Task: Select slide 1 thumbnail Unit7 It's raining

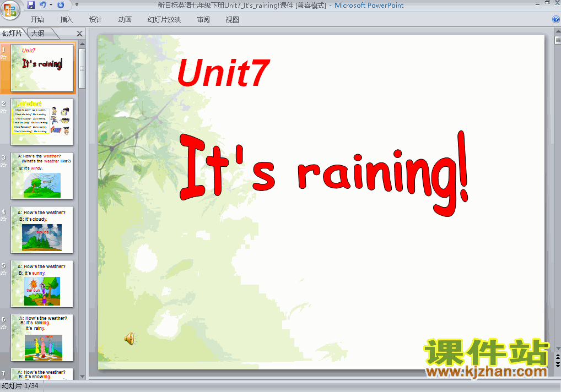Action: pos(42,68)
